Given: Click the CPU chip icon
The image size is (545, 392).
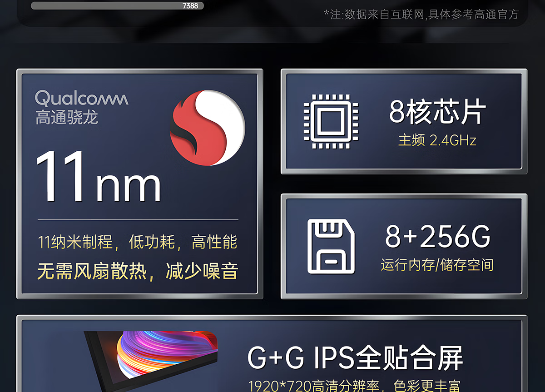Looking at the screenshot, I should pos(331,122).
